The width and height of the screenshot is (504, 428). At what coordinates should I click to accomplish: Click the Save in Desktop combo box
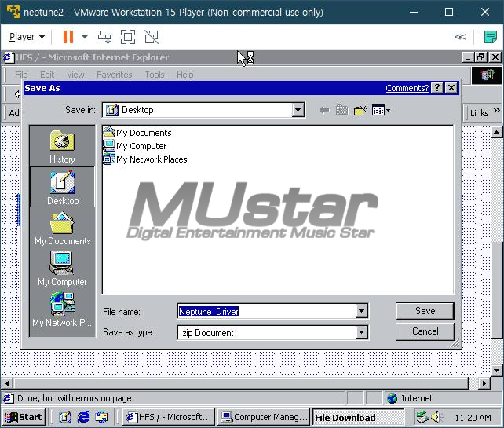coord(203,110)
